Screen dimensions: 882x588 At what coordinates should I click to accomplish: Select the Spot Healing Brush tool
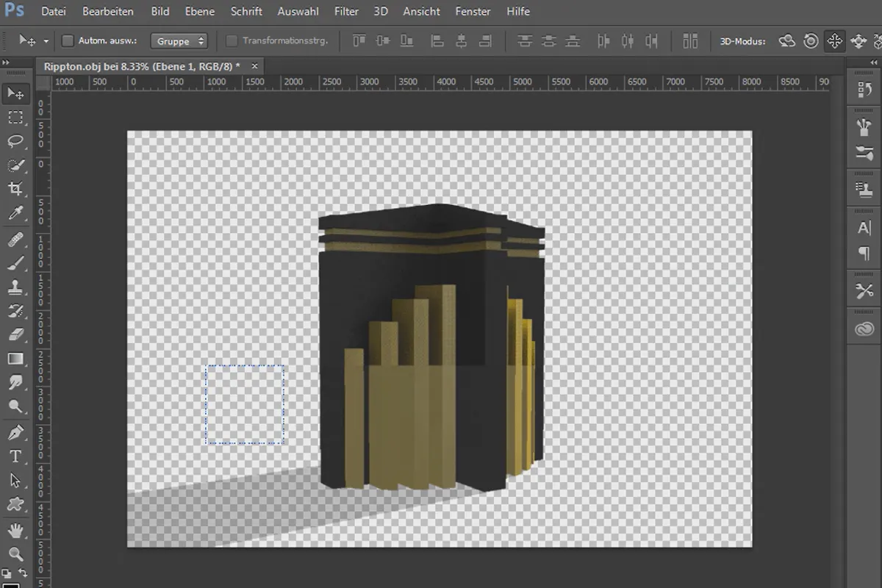[15, 239]
